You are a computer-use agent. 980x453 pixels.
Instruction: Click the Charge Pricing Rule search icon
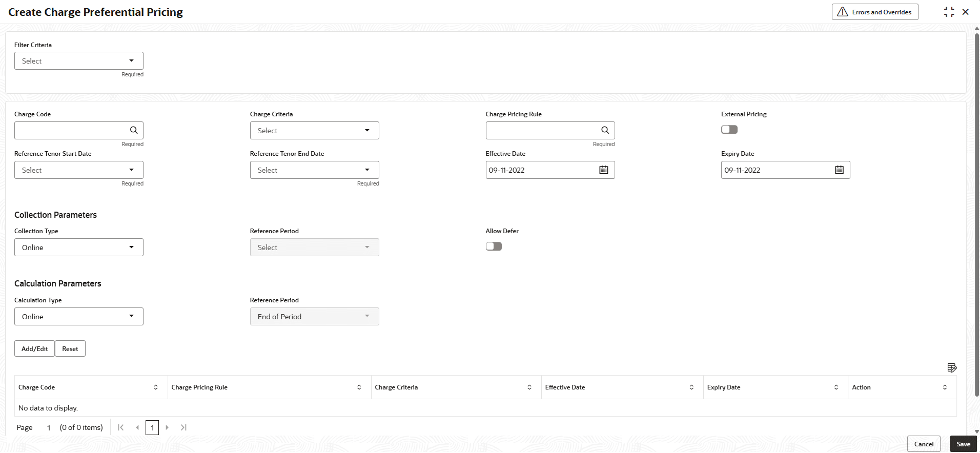click(605, 130)
